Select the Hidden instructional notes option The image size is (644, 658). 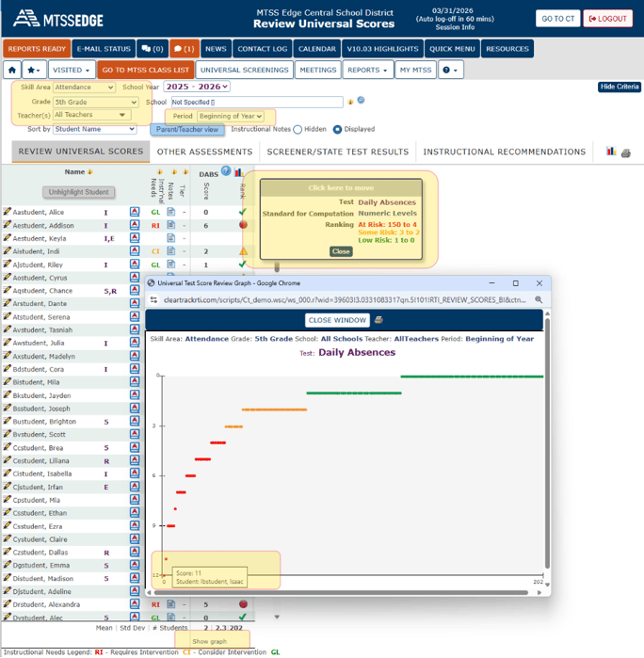298,130
